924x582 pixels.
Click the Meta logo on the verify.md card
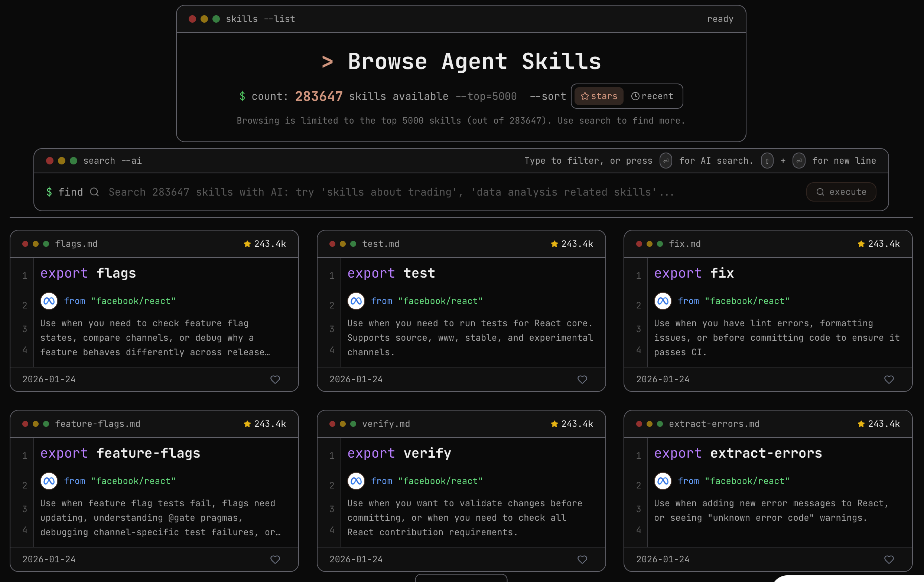356,481
